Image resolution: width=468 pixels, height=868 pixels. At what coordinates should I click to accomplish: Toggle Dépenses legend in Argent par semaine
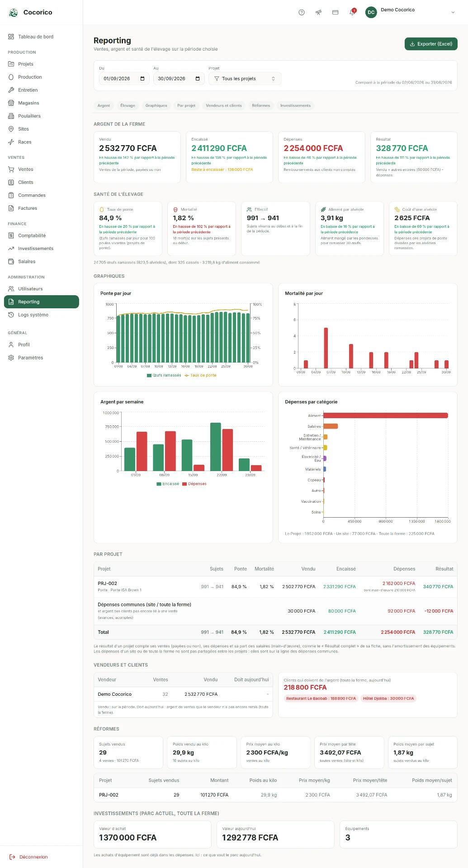point(194,484)
